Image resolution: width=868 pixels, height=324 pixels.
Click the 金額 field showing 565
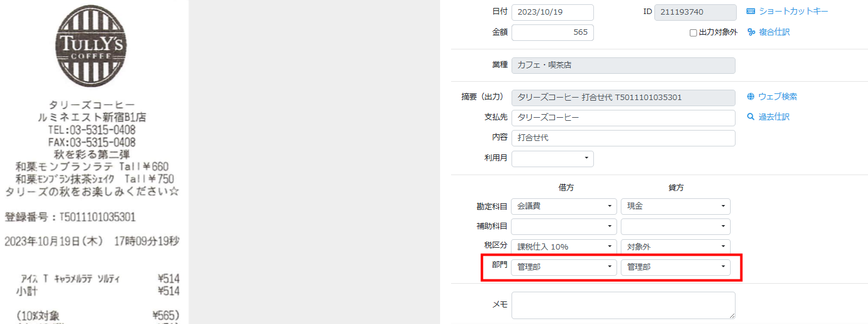552,32
